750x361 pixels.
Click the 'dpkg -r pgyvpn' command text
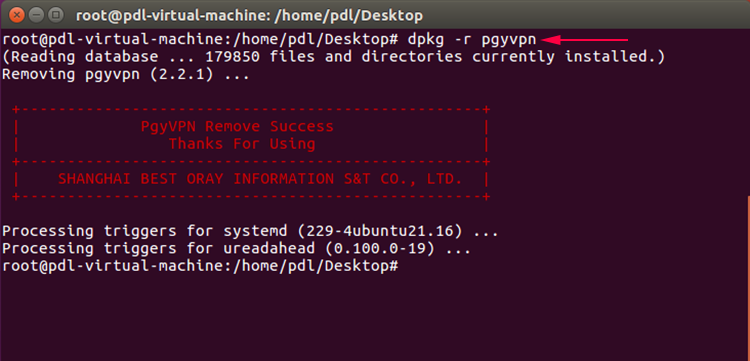tap(472, 39)
